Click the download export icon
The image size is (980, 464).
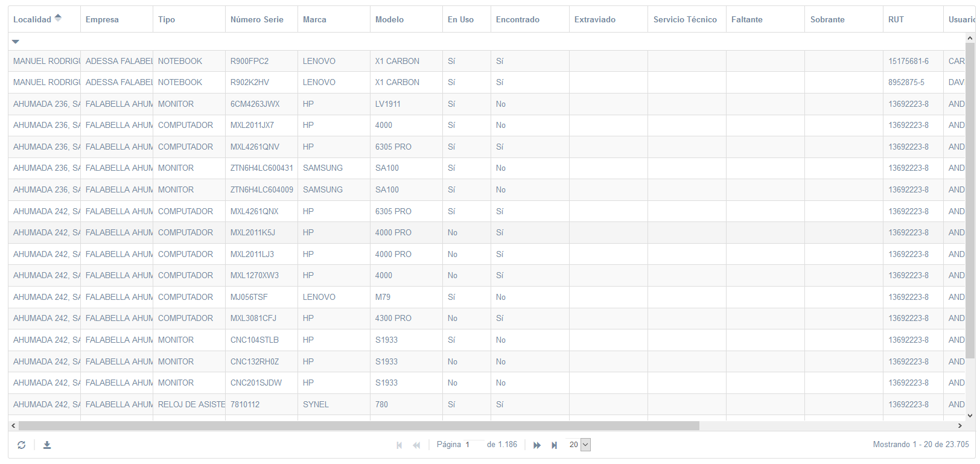[47, 445]
